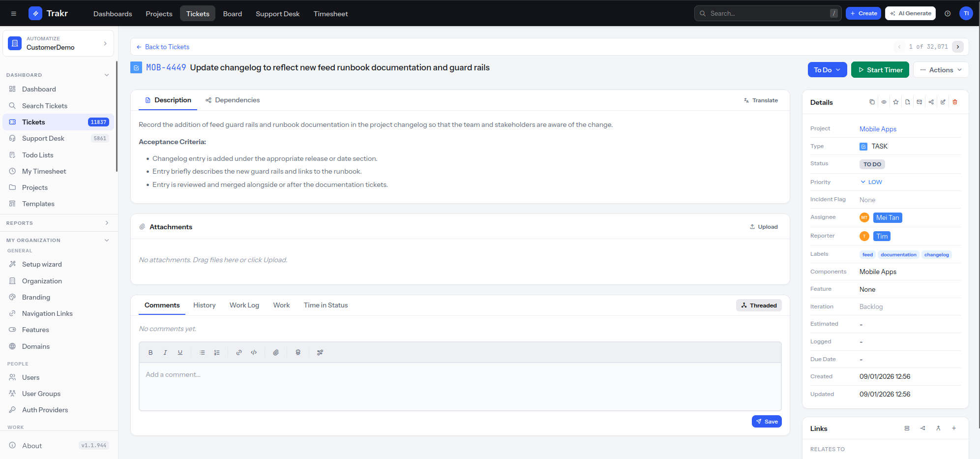This screenshot has height=459, width=980.
Task: Toggle bold in comment editor
Action: (150, 352)
